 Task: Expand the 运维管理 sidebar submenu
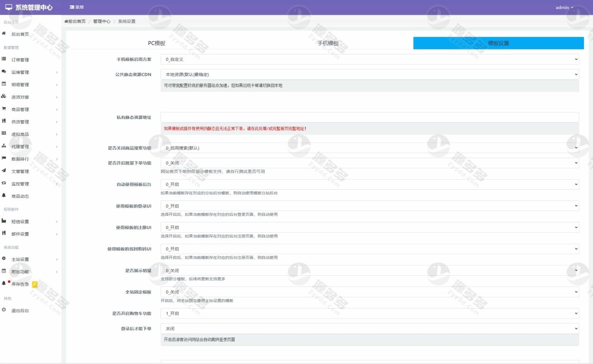coord(30,72)
